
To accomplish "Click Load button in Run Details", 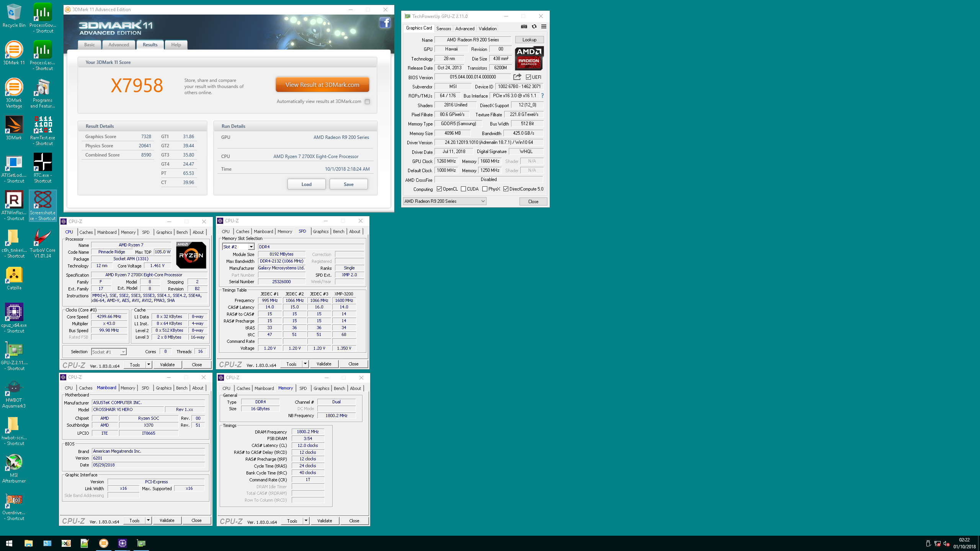I will click(x=307, y=184).
